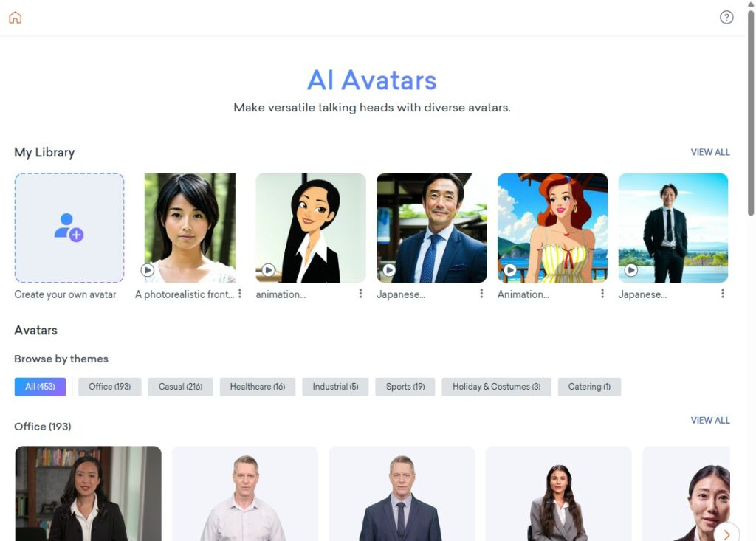
Task: Open options menu for photorealistic front avatar
Action: point(240,294)
